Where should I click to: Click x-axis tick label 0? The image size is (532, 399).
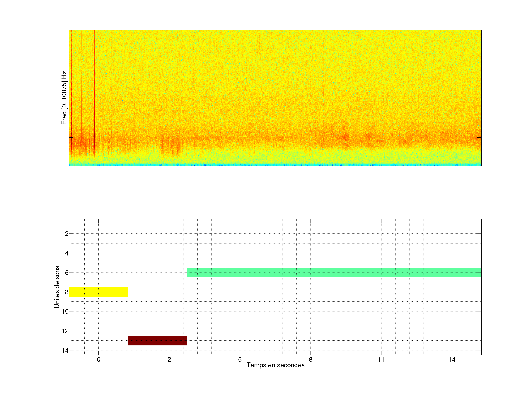point(98,359)
